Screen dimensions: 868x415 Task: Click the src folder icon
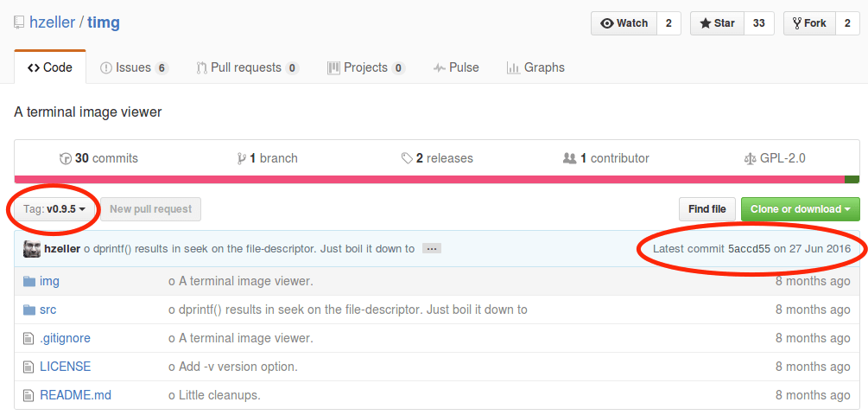point(29,310)
